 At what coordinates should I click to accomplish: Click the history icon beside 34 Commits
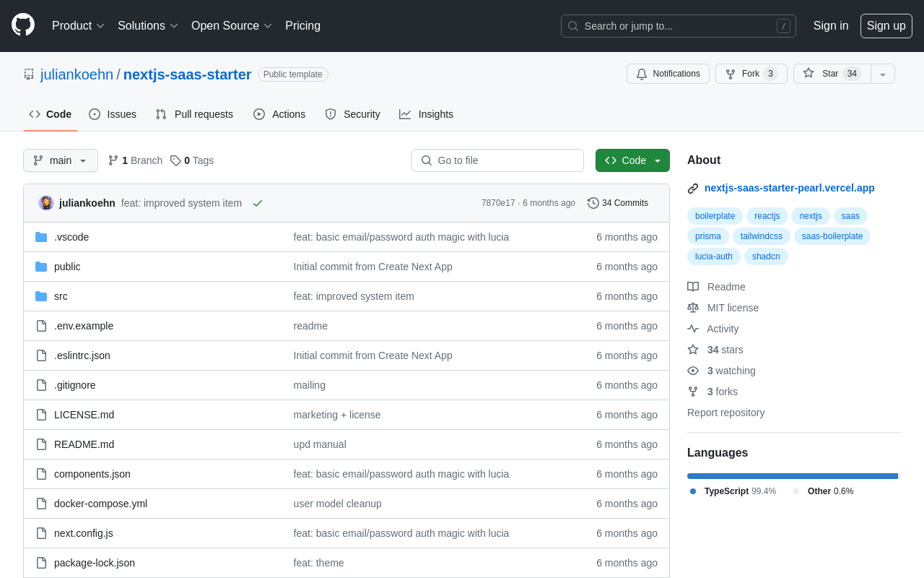[593, 203]
